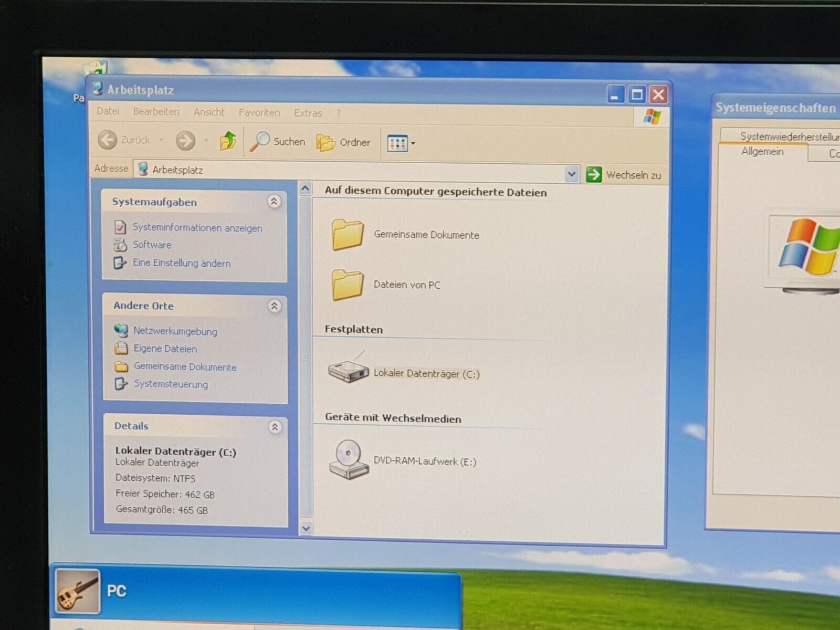Viewport: 840px width, 630px height.
Task: Click the Wechseln zu go button
Action: point(624,175)
